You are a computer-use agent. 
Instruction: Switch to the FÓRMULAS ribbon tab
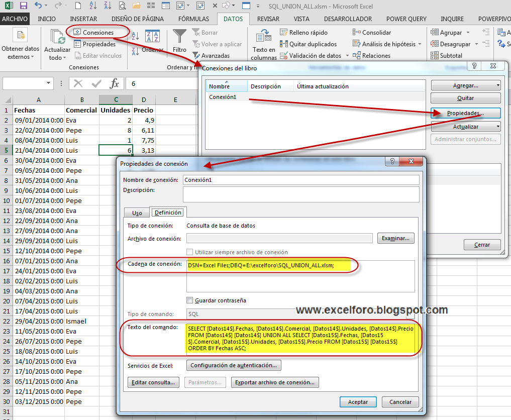pos(193,19)
